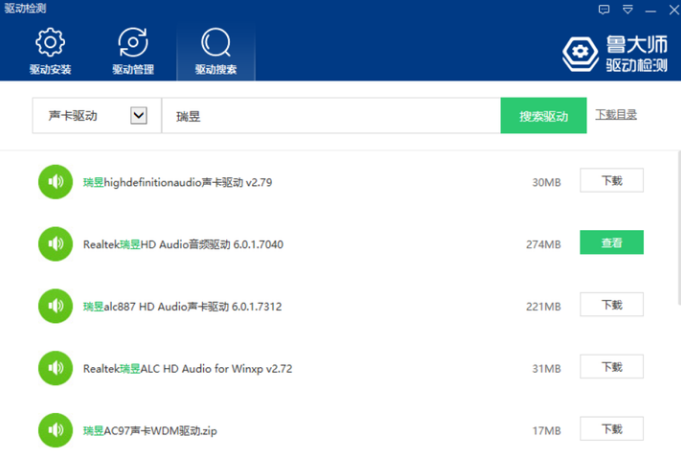Download 瑞昱alc887 HD Audio 6.0.1.7312 driver
The width and height of the screenshot is (681, 474).
click(612, 305)
